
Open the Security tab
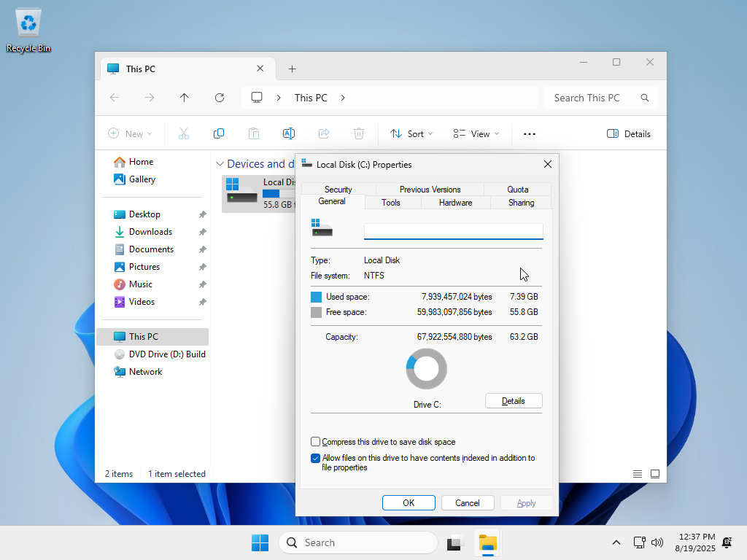pyautogui.click(x=338, y=190)
